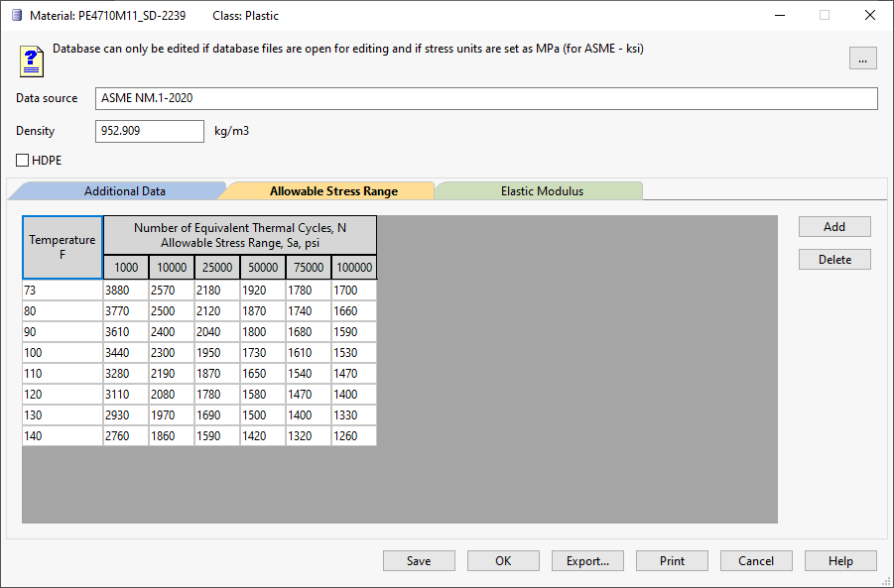Screen dimensions: 894x588
Task: Enable the HDPE checkbox
Action: [x=23, y=160]
